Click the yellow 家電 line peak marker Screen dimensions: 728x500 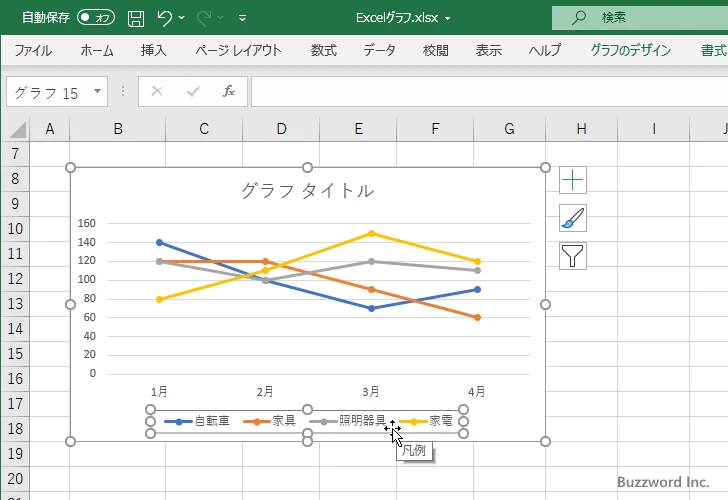371,233
